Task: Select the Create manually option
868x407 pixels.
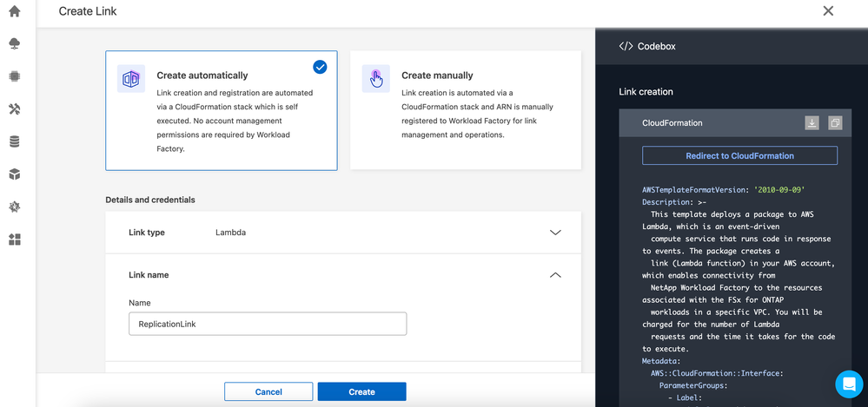Action: (465, 109)
